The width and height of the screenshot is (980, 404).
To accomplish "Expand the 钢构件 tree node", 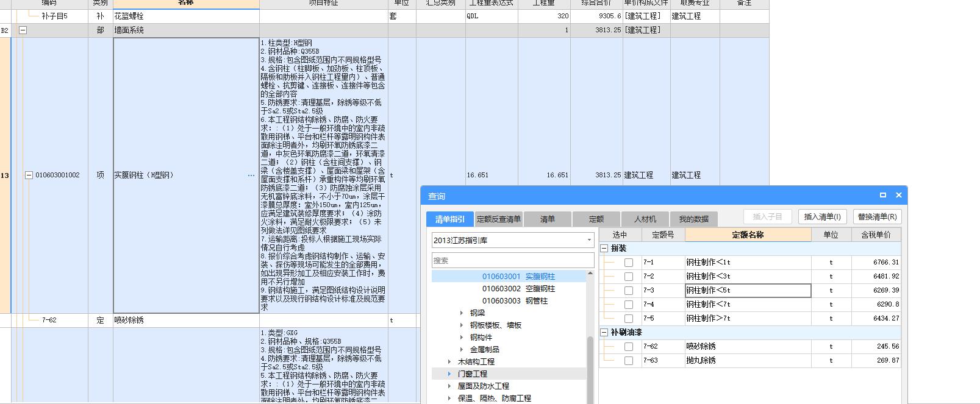I will coord(462,338).
